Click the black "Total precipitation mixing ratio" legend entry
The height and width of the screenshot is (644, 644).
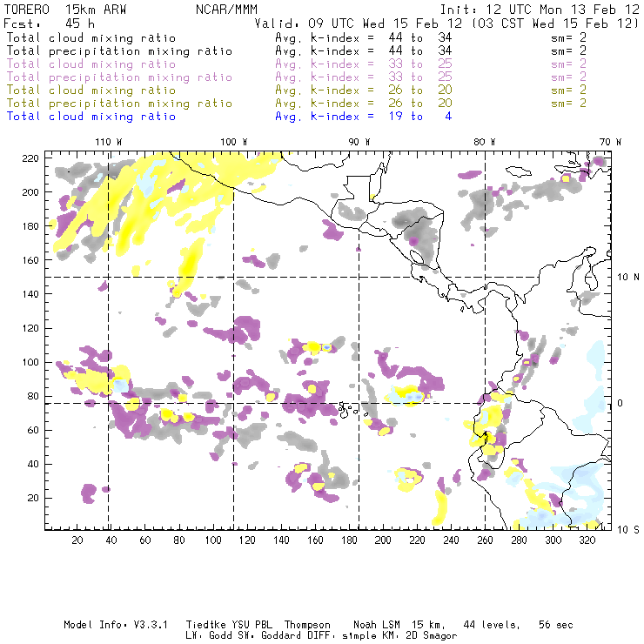pyautogui.click(x=118, y=51)
